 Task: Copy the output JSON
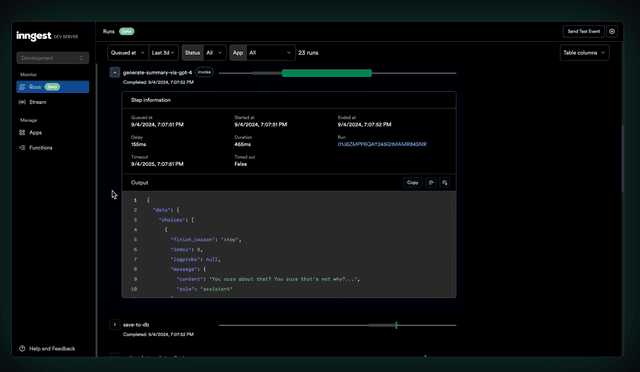pyautogui.click(x=413, y=183)
